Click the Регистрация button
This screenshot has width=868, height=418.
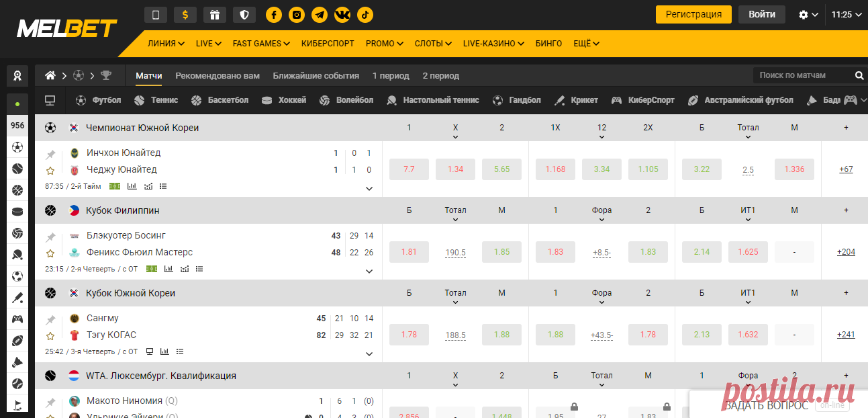click(x=693, y=14)
